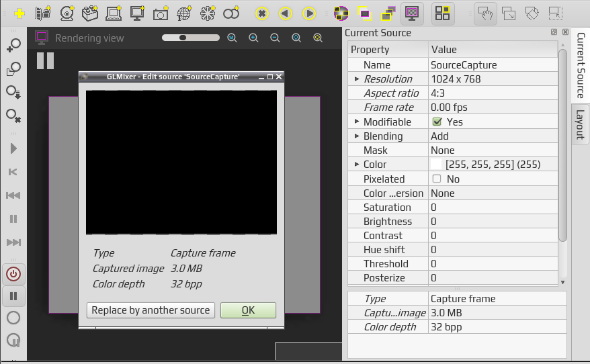Open the Current Source side tab

click(581, 65)
